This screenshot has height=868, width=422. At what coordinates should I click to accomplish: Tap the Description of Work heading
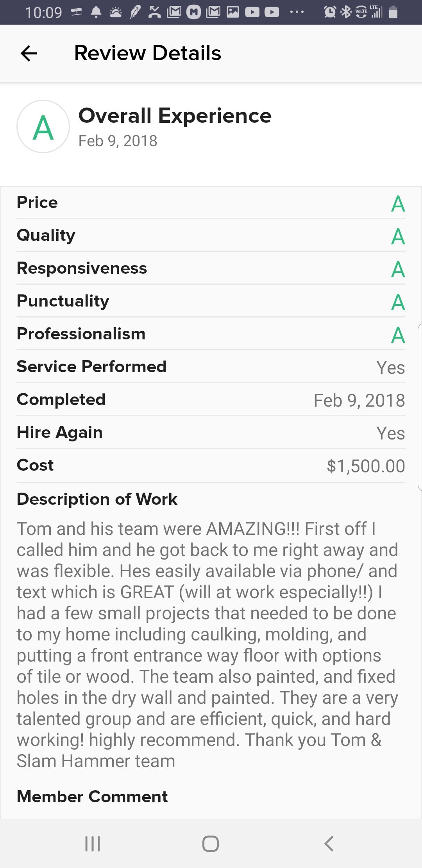click(x=97, y=499)
